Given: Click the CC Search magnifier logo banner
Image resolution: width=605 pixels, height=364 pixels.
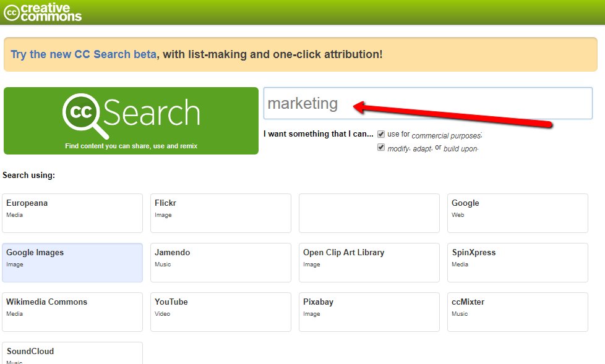Looking at the screenshot, I should pyautogui.click(x=131, y=121).
